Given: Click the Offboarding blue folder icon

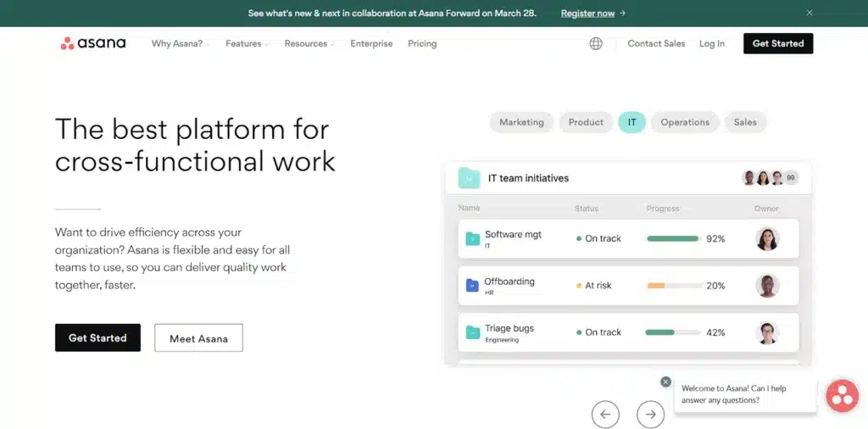Looking at the screenshot, I should point(472,286).
